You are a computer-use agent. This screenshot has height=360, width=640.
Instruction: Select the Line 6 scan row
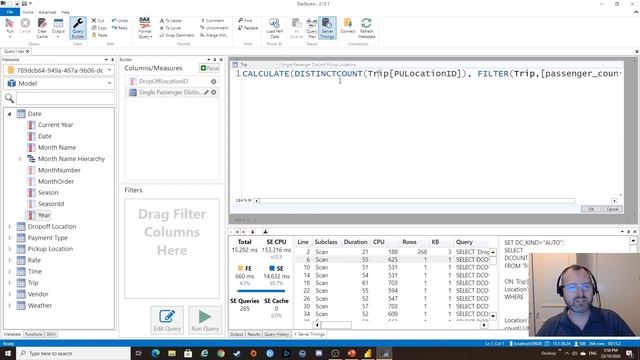(x=392, y=260)
